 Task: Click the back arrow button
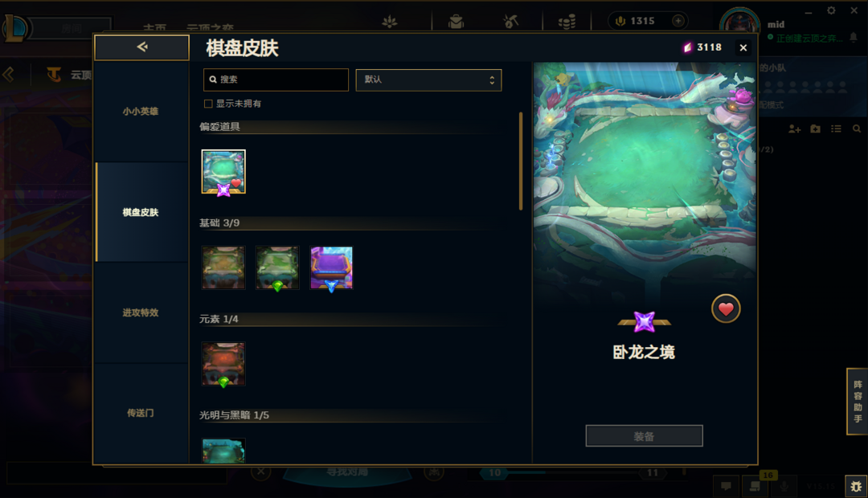(x=141, y=47)
